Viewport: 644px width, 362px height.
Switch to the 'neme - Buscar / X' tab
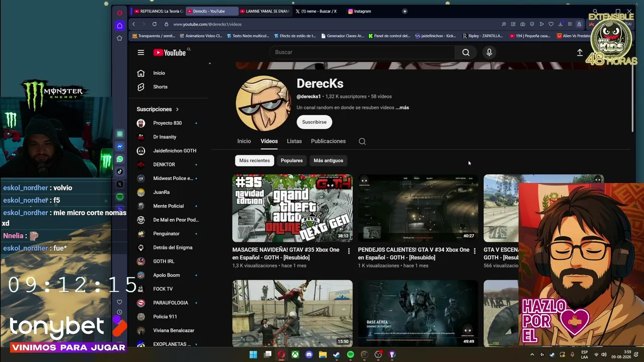pos(317,11)
